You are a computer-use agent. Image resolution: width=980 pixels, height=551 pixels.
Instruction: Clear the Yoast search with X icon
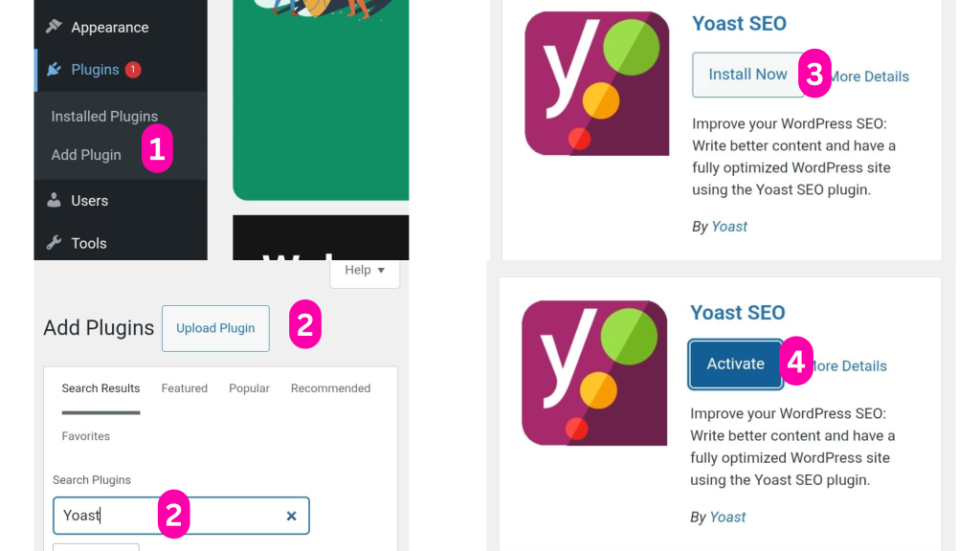pos(291,516)
